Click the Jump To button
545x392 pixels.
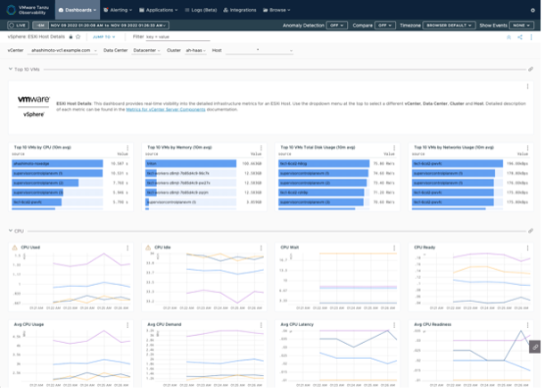click(x=107, y=37)
